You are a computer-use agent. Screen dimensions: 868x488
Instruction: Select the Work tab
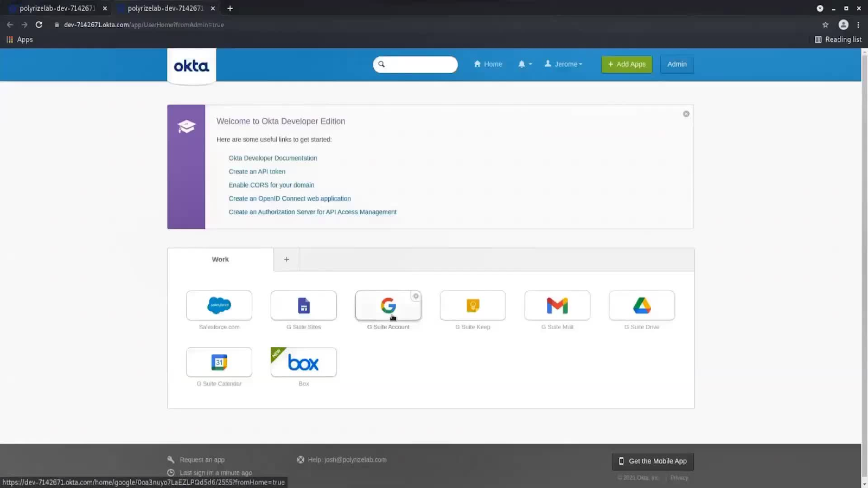[x=220, y=260]
